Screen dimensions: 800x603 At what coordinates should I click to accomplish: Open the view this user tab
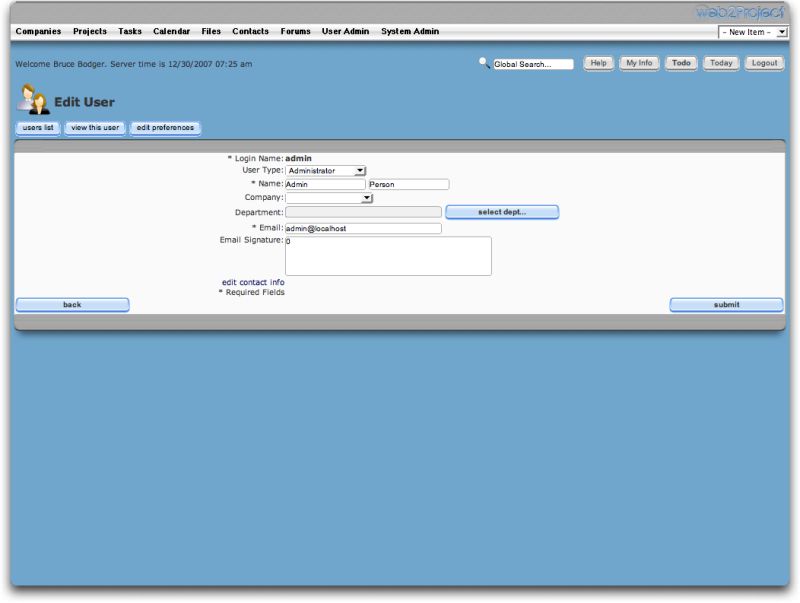94,128
